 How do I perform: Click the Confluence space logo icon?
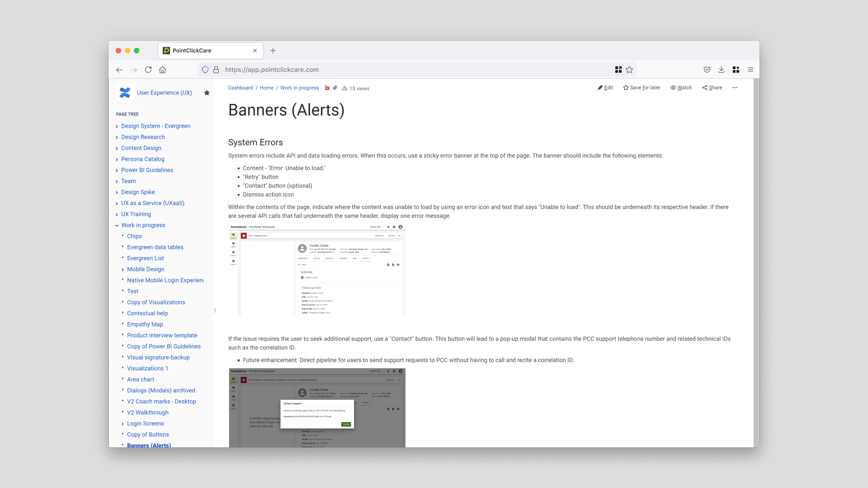coord(125,93)
